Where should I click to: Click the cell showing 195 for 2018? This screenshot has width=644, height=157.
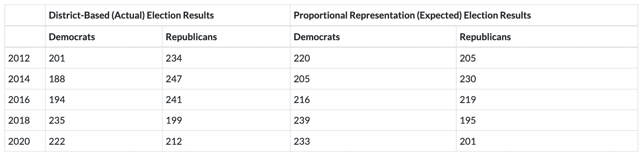(x=468, y=121)
